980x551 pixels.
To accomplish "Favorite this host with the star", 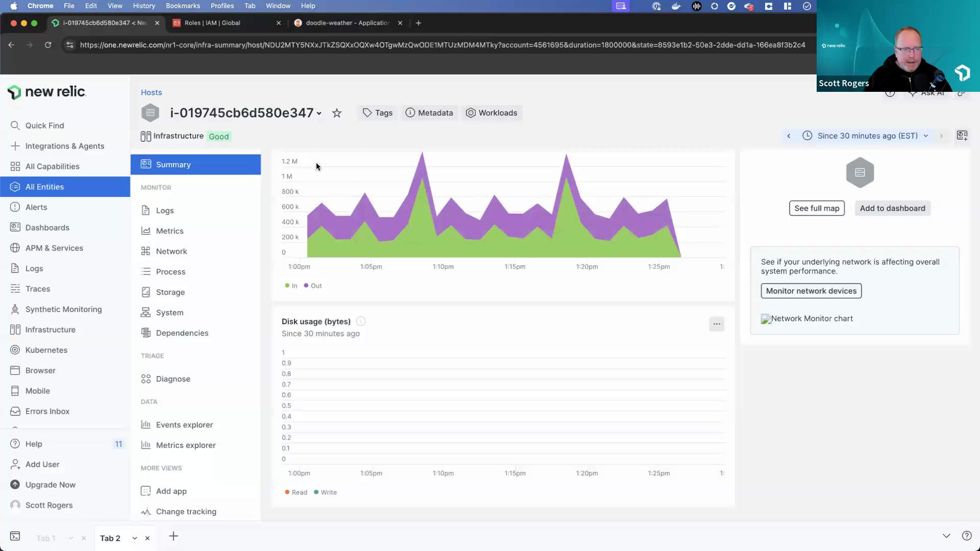I will [x=337, y=113].
